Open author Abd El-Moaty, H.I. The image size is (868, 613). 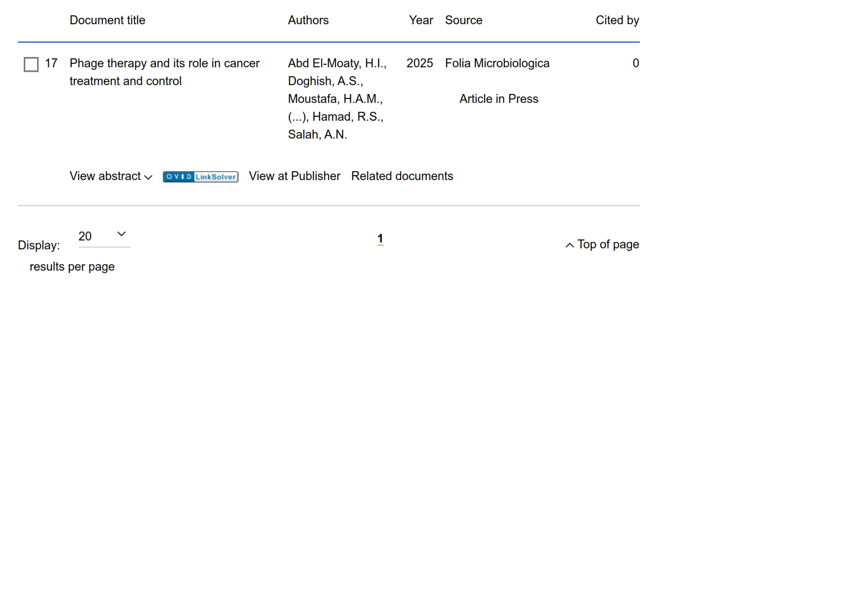[x=336, y=64]
